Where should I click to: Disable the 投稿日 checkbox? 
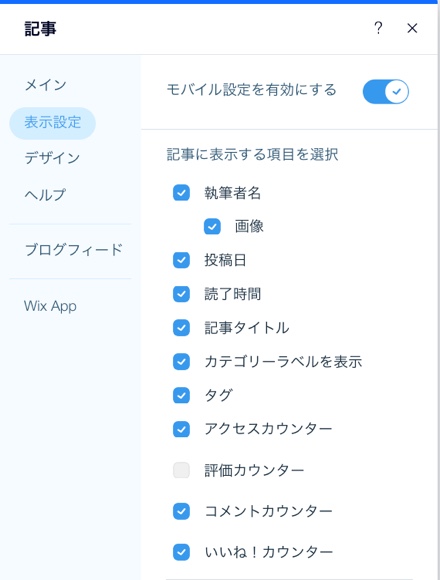pyautogui.click(x=181, y=260)
